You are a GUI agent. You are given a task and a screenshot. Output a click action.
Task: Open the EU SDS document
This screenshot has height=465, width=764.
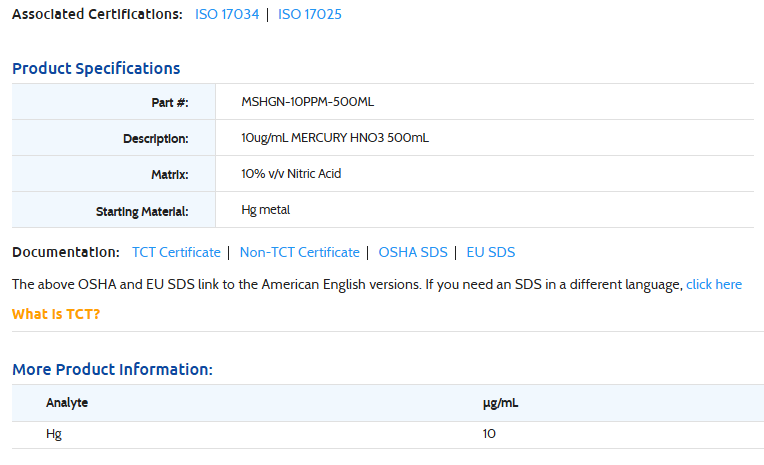[x=491, y=253]
